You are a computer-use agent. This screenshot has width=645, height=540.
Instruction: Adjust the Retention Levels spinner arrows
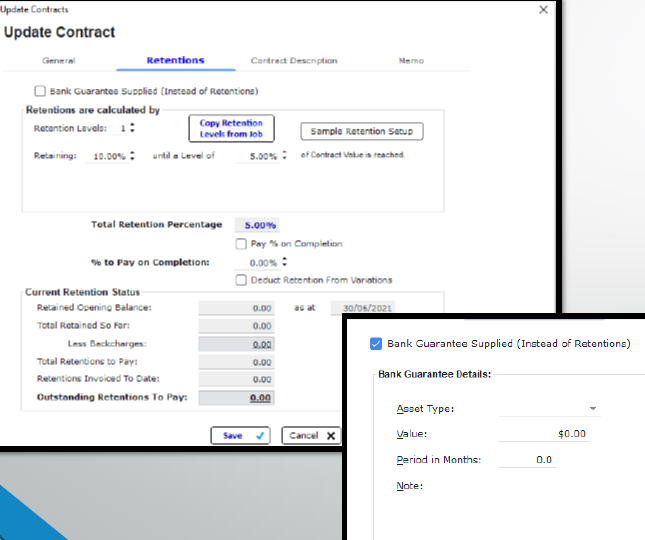tap(132, 127)
